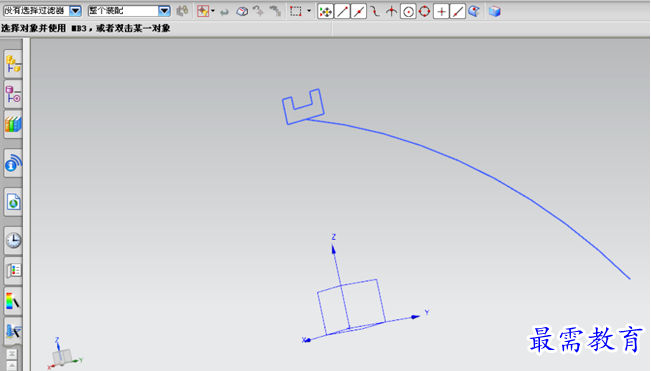The image size is (651, 371).
Task: Open the HD3D Tools info tab
Action: [13, 164]
